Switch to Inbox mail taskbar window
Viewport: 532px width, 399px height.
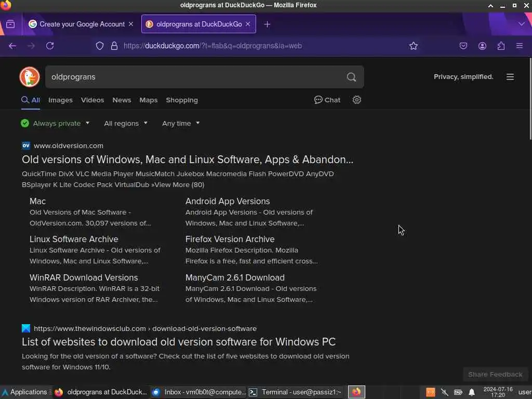(x=199, y=392)
